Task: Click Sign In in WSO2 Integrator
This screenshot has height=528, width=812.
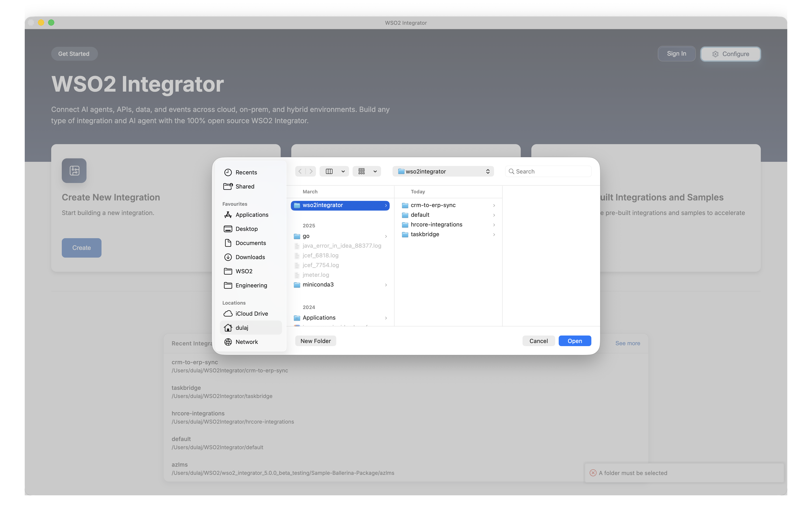Action: [x=676, y=54]
